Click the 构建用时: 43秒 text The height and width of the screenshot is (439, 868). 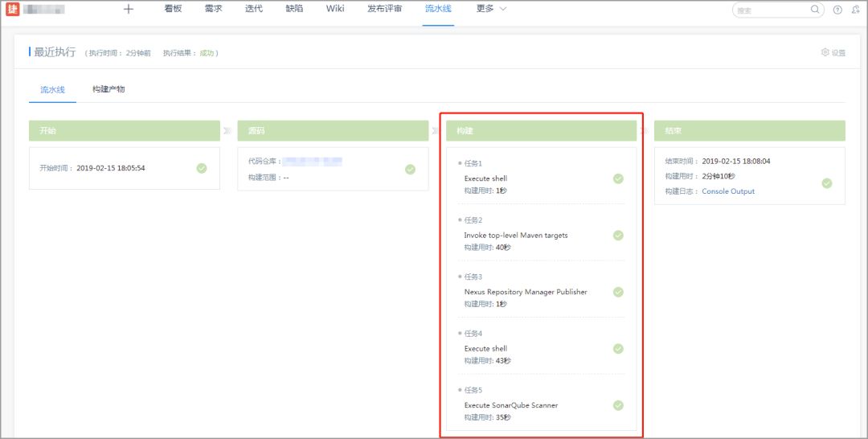[x=487, y=361]
